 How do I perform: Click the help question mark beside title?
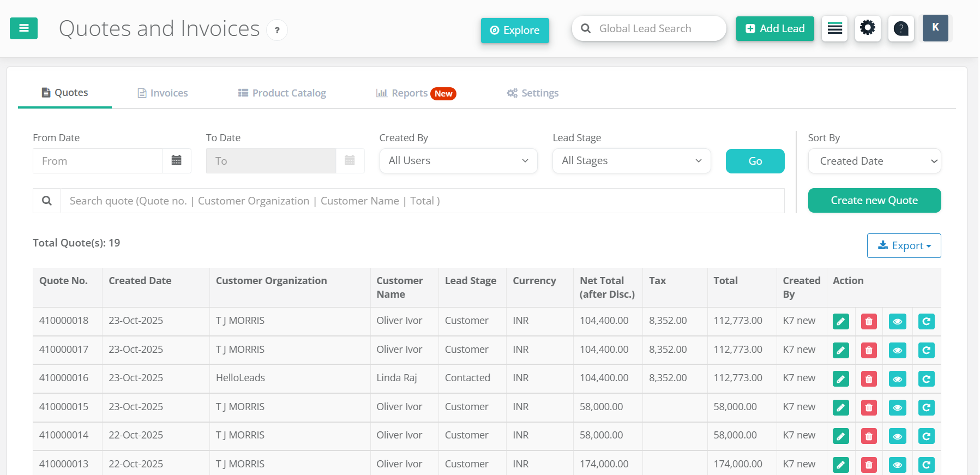pyautogui.click(x=277, y=30)
